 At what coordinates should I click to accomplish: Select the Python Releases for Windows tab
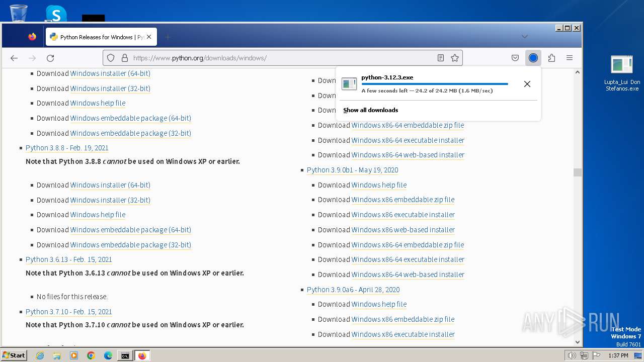click(x=101, y=37)
